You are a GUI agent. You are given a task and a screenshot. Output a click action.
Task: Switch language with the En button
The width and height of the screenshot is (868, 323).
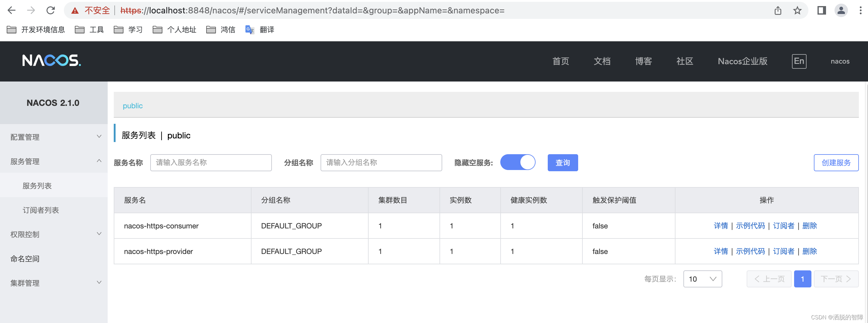799,61
